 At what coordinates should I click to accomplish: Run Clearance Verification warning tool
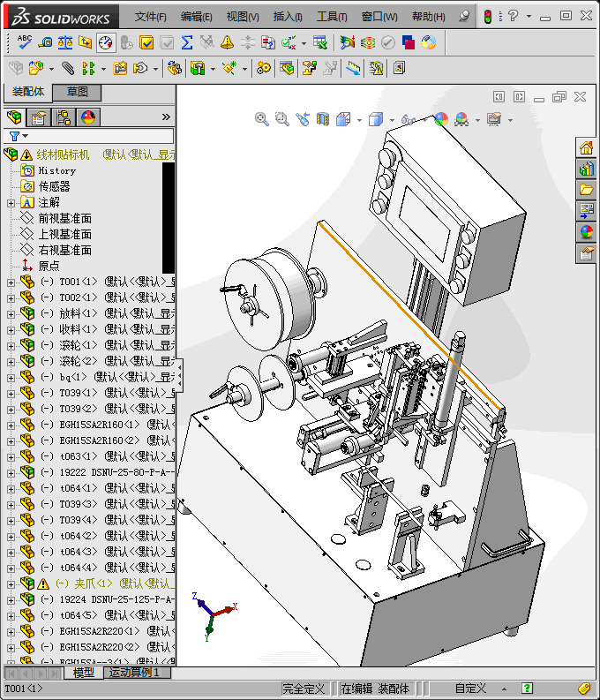point(376,68)
